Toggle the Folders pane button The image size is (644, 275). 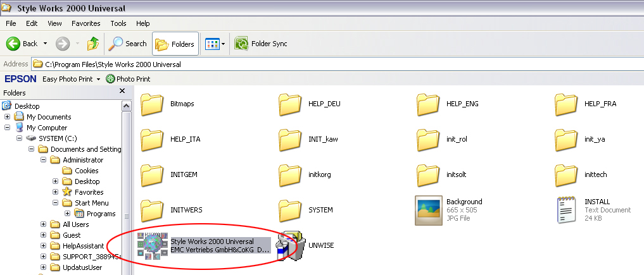point(175,44)
